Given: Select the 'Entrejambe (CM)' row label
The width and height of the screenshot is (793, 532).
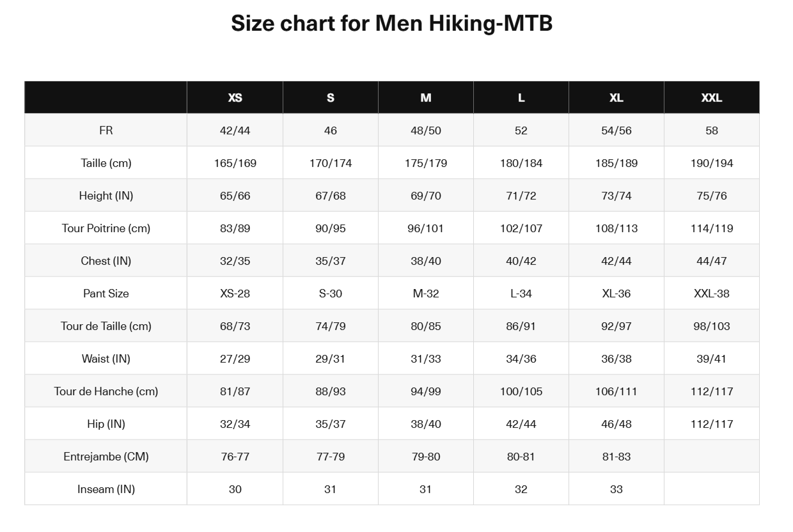Looking at the screenshot, I should click(106, 457).
